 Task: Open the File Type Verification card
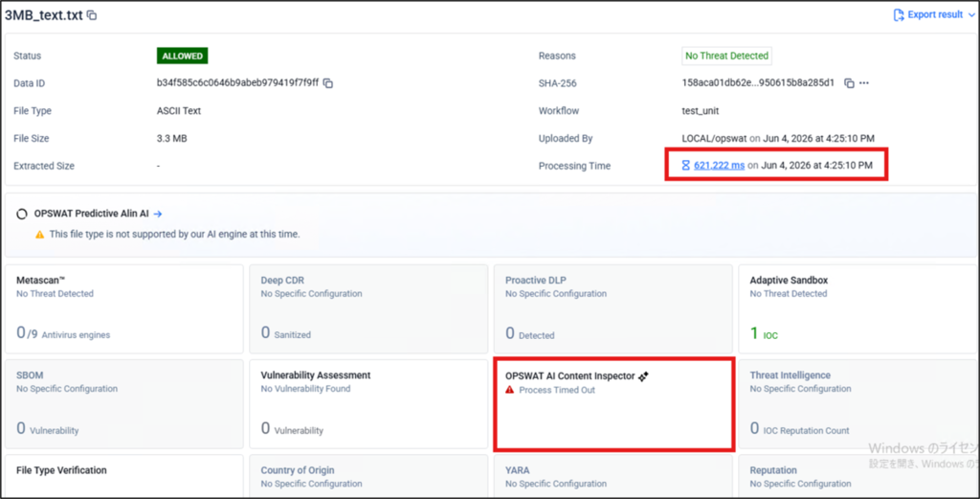[123, 476]
